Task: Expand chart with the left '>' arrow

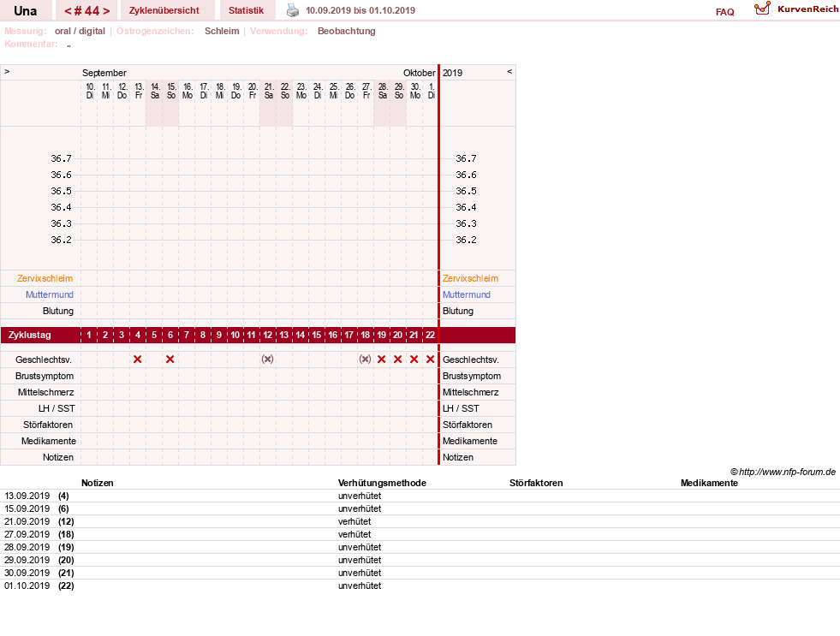Action: point(7,71)
